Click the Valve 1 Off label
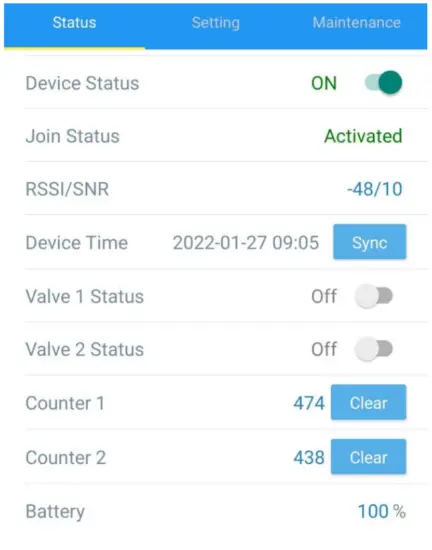The height and width of the screenshot is (550, 432). pyautogui.click(x=324, y=297)
